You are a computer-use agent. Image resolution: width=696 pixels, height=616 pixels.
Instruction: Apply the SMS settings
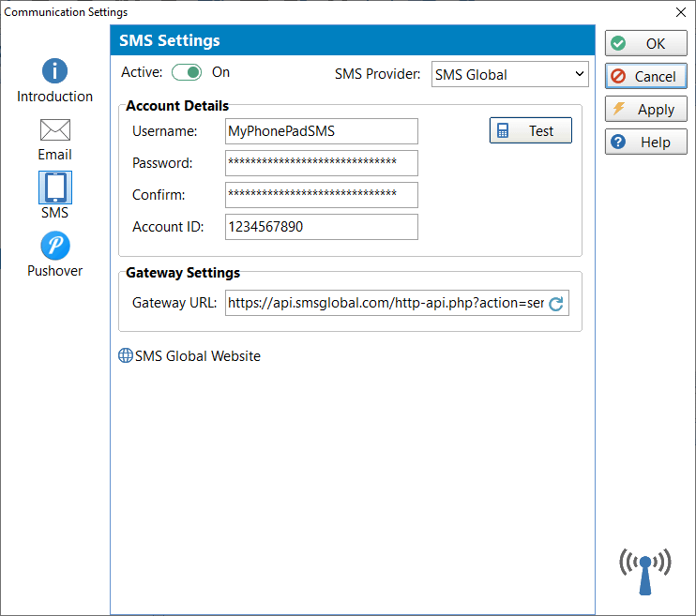(646, 109)
